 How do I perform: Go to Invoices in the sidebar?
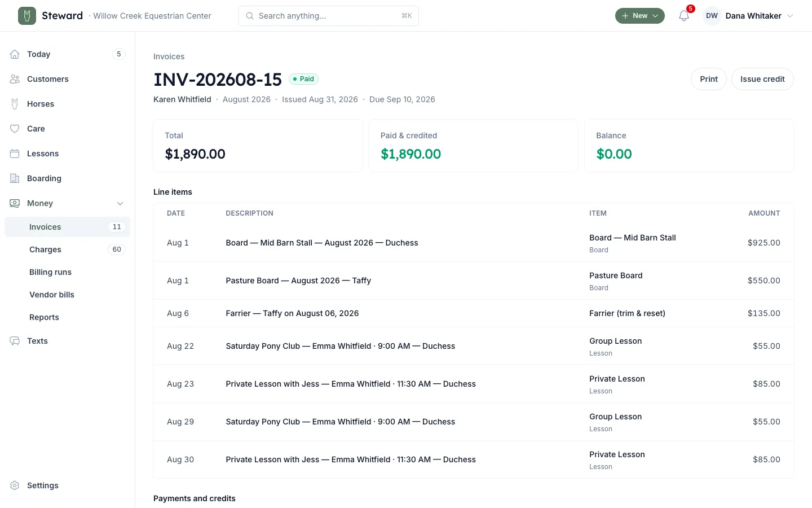click(68, 227)
